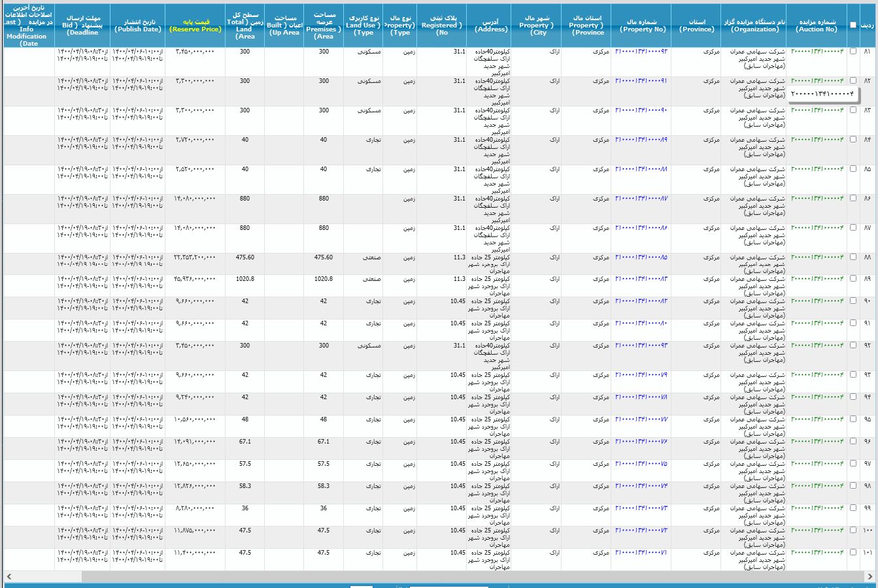The width and height of the screenshot is (878, 588).
Task: Open property number link in row 82
Action: tap(641, 81)
